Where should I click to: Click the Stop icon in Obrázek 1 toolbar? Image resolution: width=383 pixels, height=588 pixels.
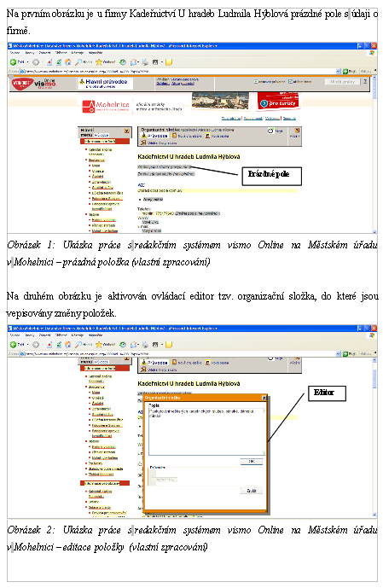point(49,62)
